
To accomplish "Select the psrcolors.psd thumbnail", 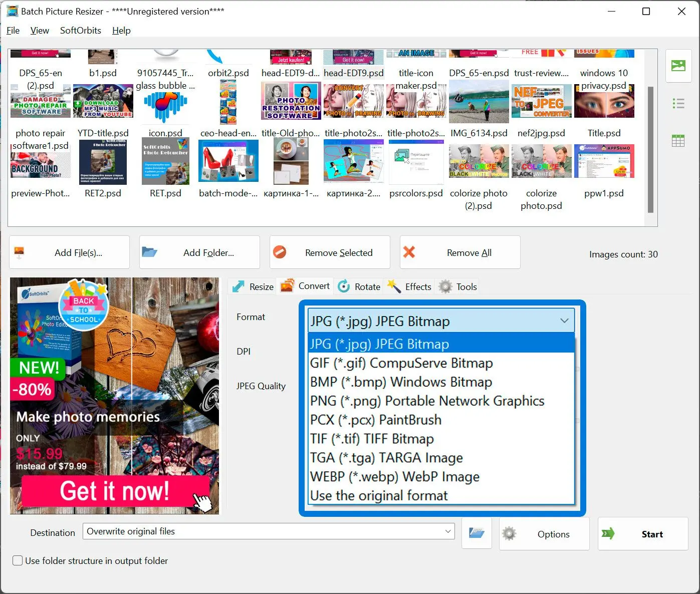I will pyautogui.click(x=416, y=162).
